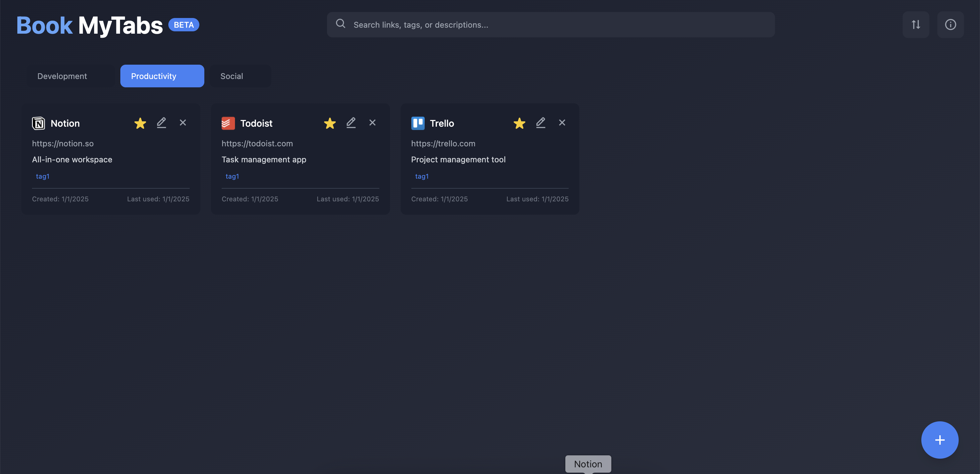Click the Notion tooltip label at bottom
Screen dimensions: 980x474
[x=588, y=464]
